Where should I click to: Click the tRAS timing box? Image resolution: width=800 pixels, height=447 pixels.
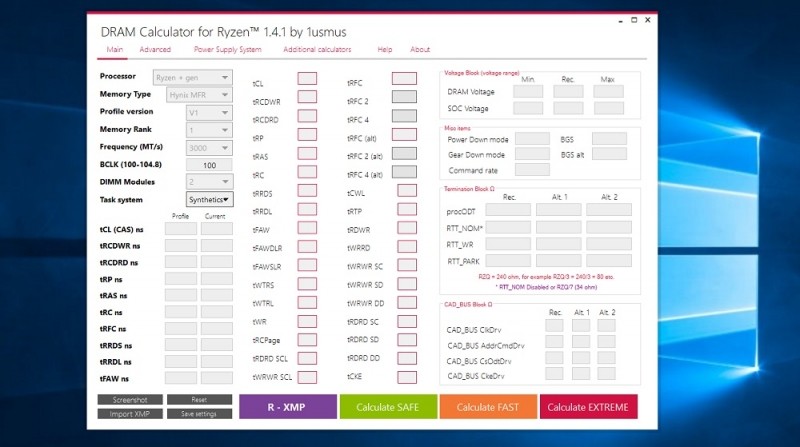click(x=307, y=154)
